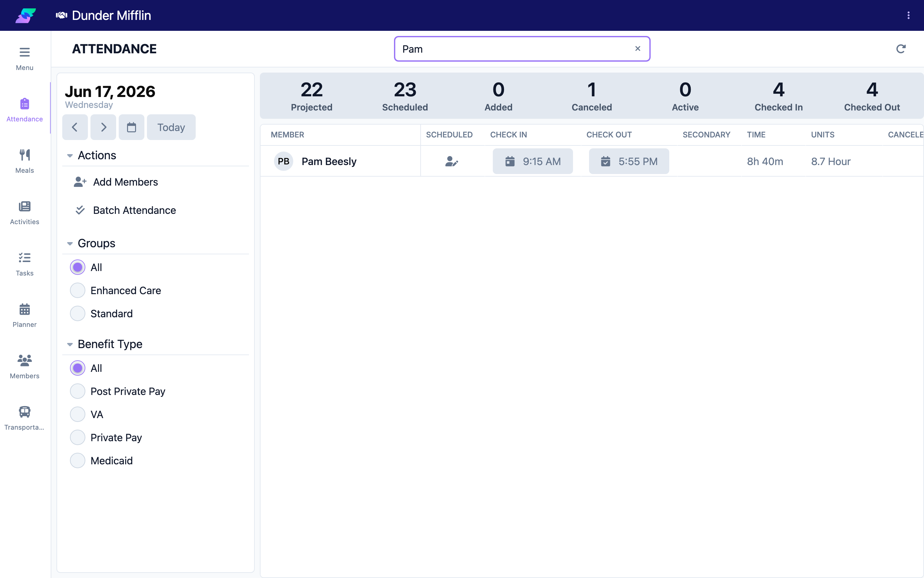Go to the previous day
The width and height of the screenshot is (924, 578).
[x=75, y=127]
